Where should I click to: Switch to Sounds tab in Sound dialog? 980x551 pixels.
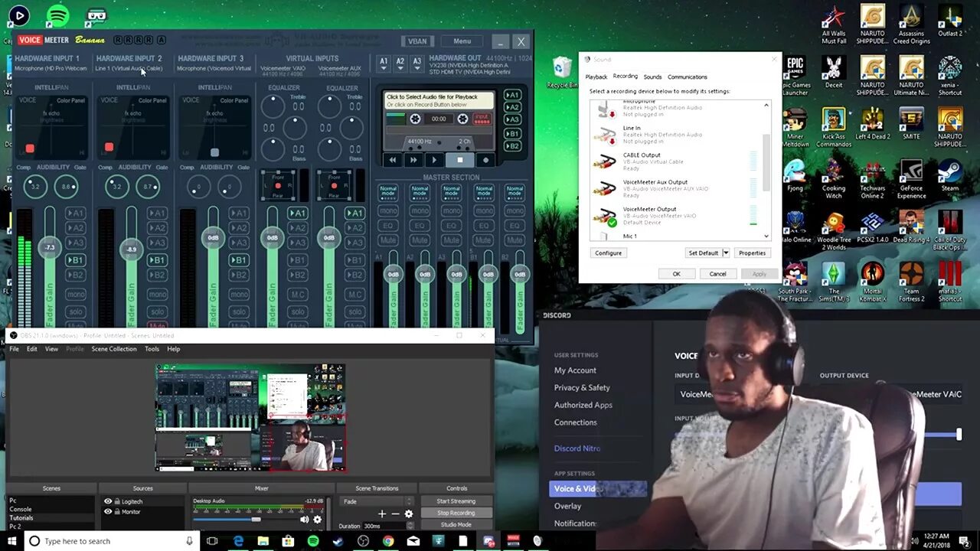click(652, 77)
